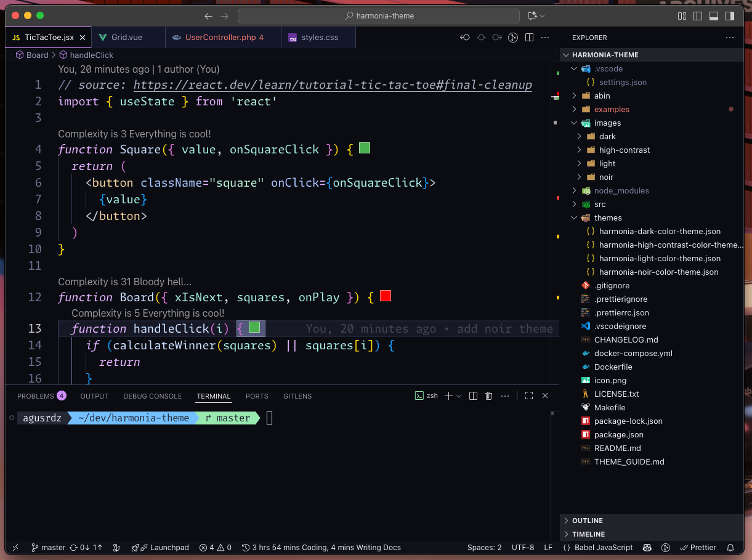Click the red complexity swatch on Board
The height and width of the screenshot is (560, 752).
point(386,296)
